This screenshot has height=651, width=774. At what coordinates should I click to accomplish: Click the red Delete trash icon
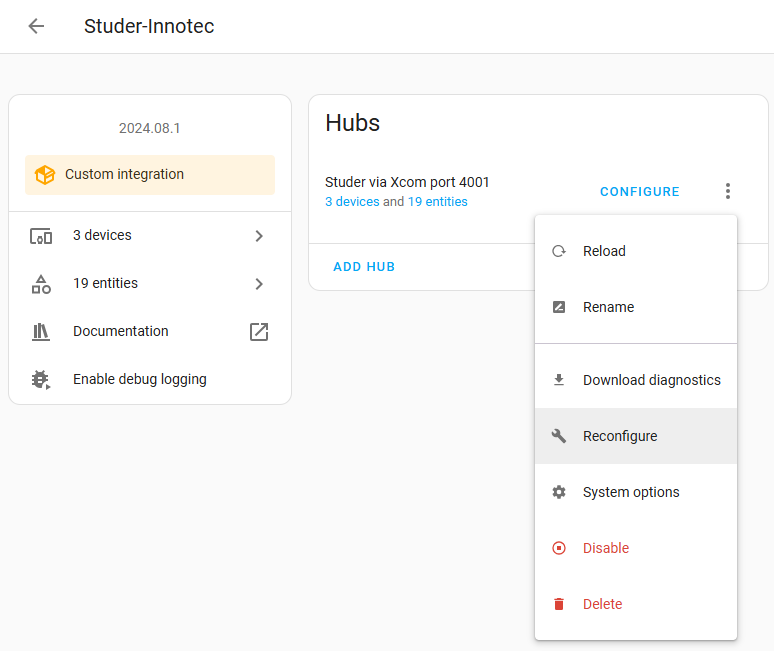[559, 604]
